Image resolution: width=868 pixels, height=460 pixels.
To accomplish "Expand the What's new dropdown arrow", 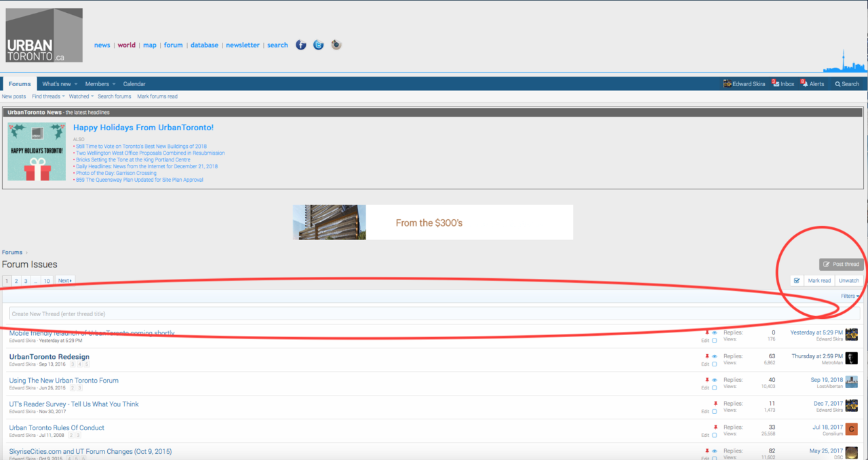I will tap(76, 84).
